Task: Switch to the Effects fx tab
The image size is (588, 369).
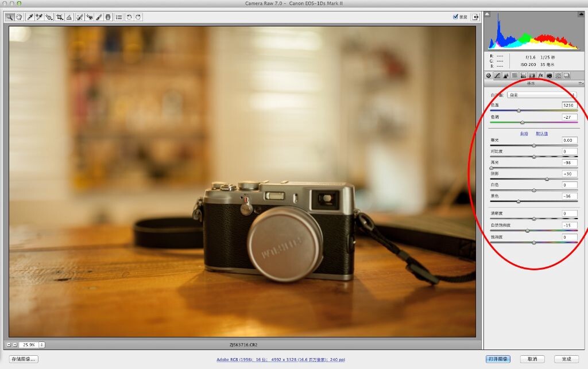Action: click(540, 75)
